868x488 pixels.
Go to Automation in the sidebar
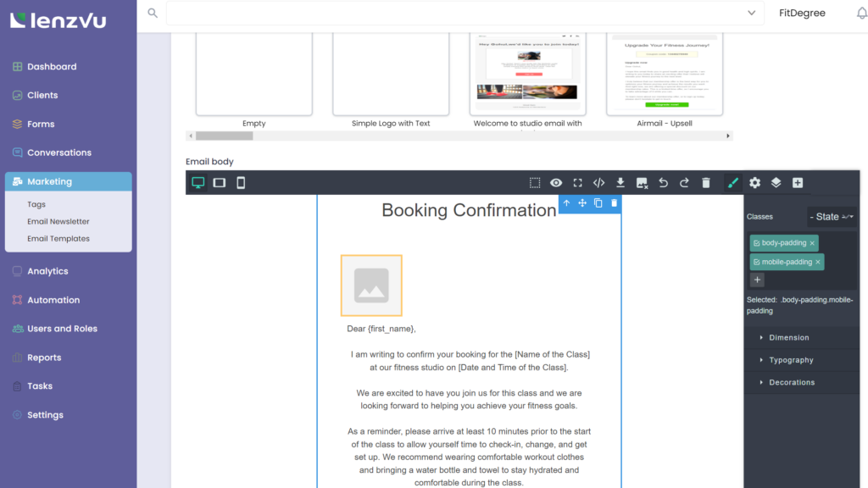[x=53, y=300]
